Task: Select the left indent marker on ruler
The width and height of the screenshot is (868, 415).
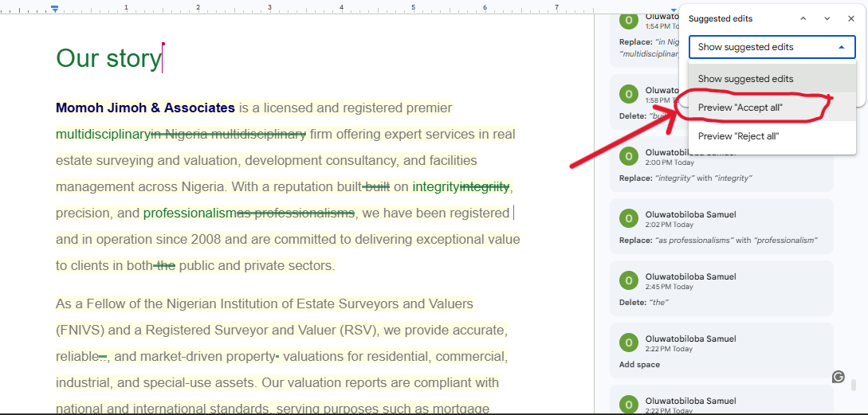Action: [54, 10]
